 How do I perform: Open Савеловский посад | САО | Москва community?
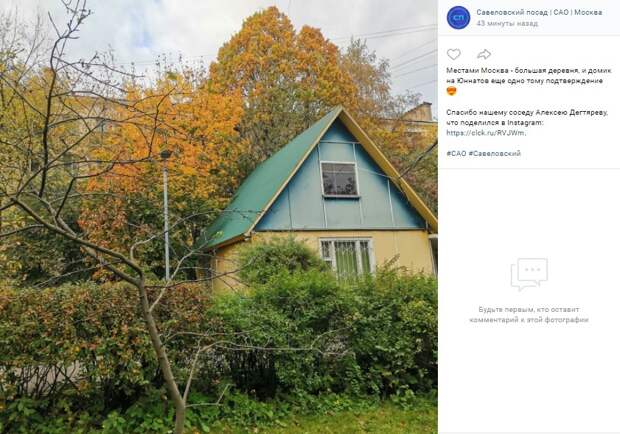point(539,12)
